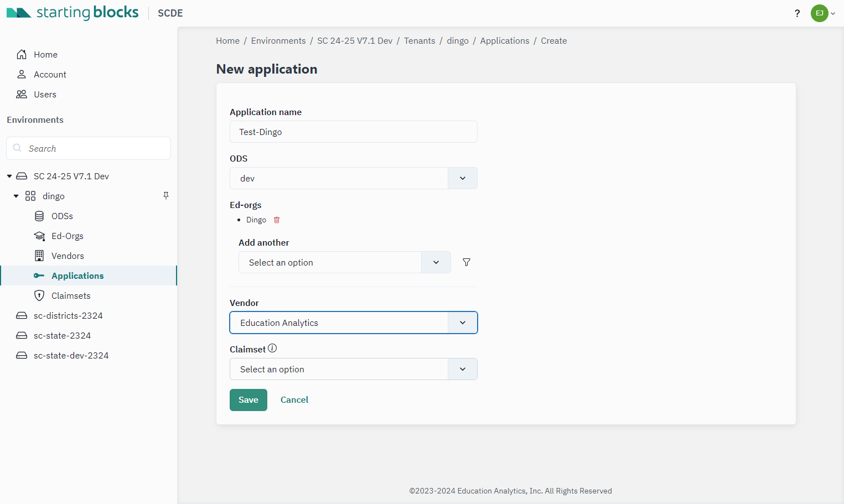Collapse the SC 24-25 V7.1 Dev tree node
Viewport: 844px width, 504px height.
[x=9, y=176]
